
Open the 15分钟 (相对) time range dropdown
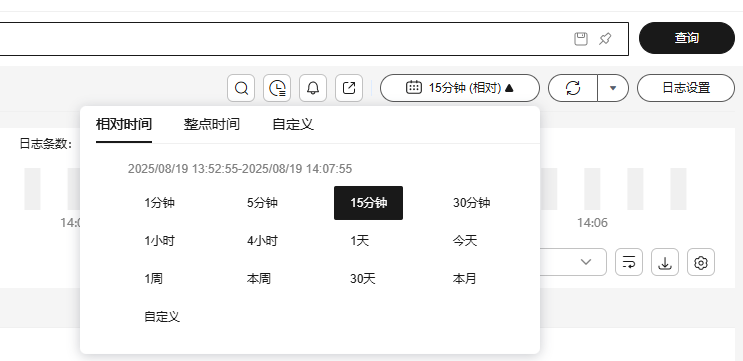[x=460, y=88]
